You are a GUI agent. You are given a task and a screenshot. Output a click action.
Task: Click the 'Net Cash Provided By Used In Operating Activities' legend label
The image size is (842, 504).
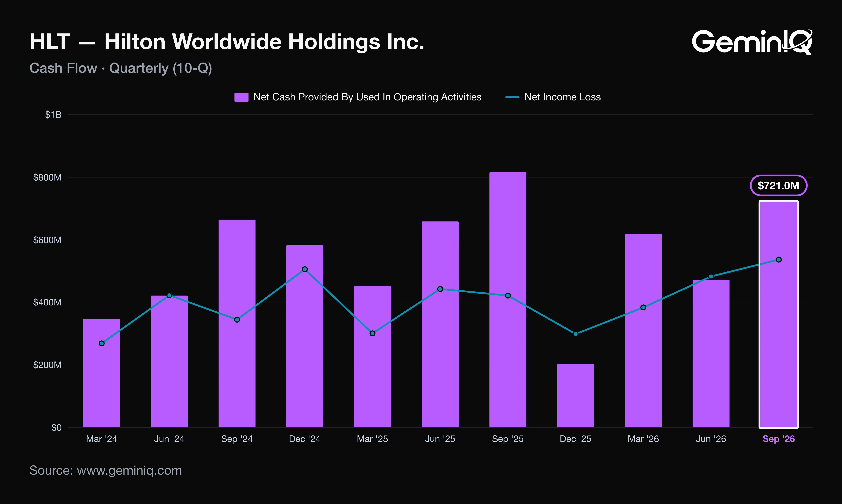[x=367, y=97]
